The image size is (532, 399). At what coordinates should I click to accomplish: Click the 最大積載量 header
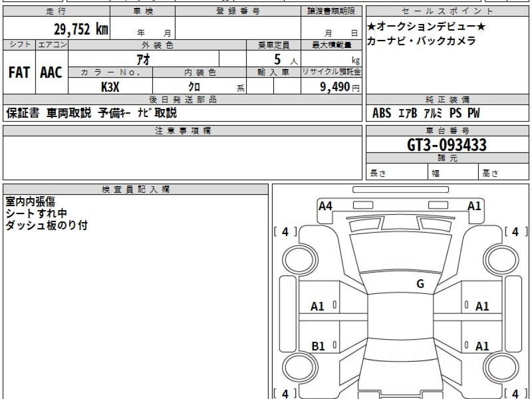coord(331,45)
